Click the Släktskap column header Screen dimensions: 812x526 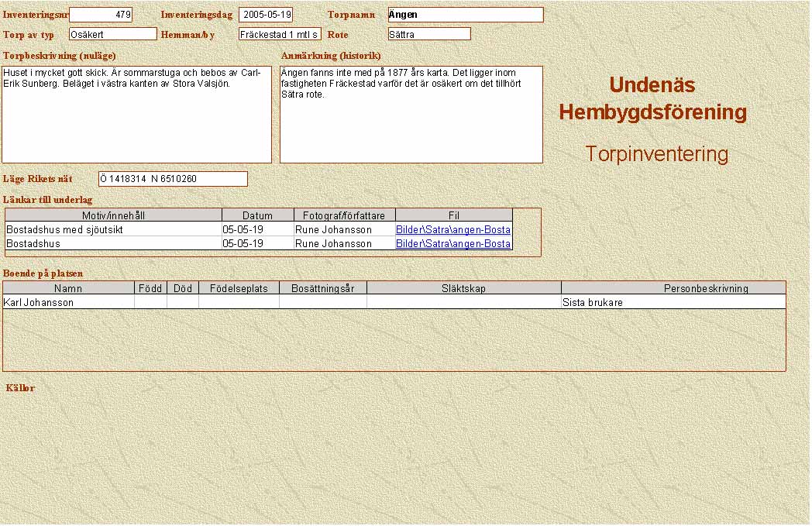[463, 288]
